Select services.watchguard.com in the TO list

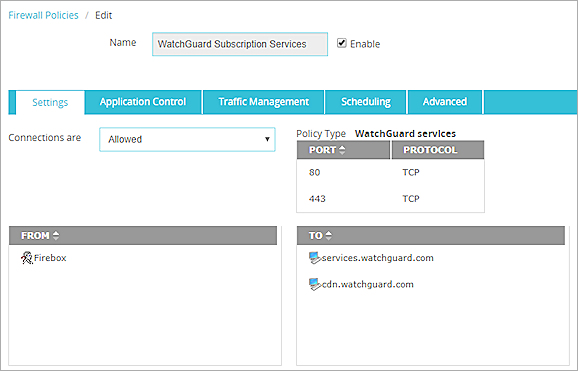point(377,258)
